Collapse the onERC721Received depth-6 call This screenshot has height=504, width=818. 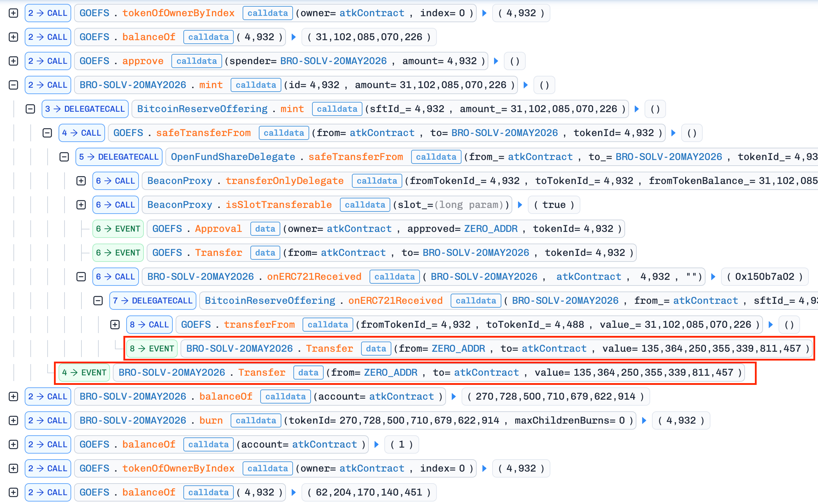81,277
